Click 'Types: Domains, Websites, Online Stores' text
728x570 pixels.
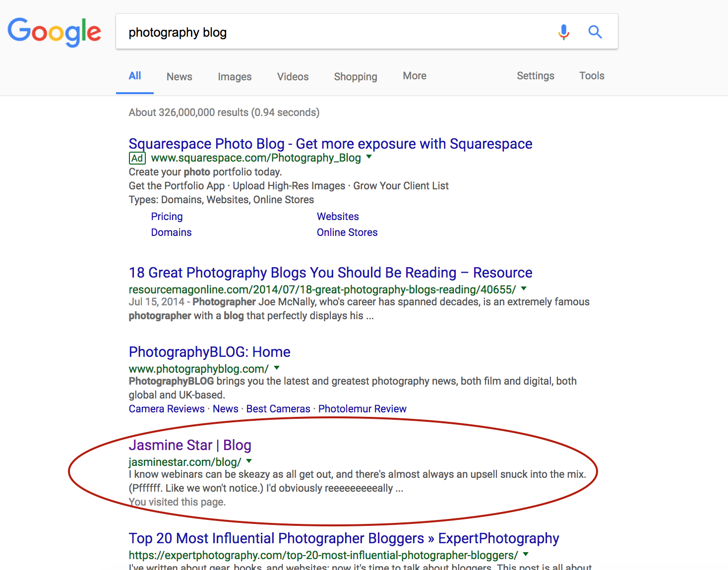coord(221,200)
